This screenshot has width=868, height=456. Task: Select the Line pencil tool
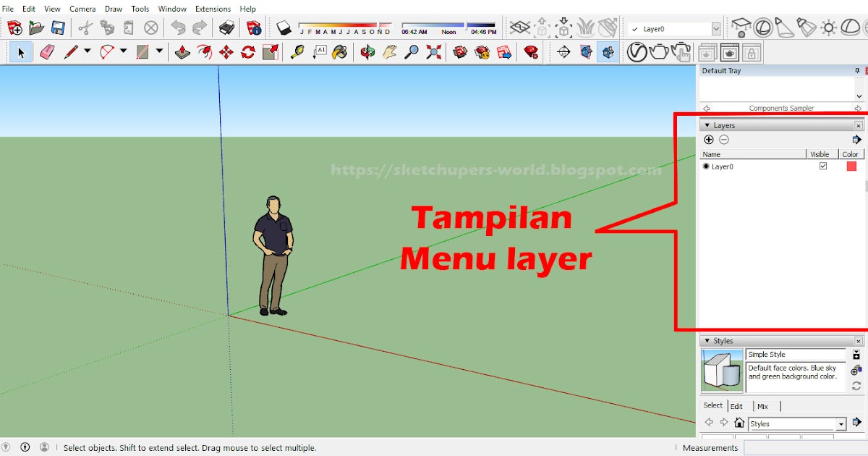(x=71, y=52)
